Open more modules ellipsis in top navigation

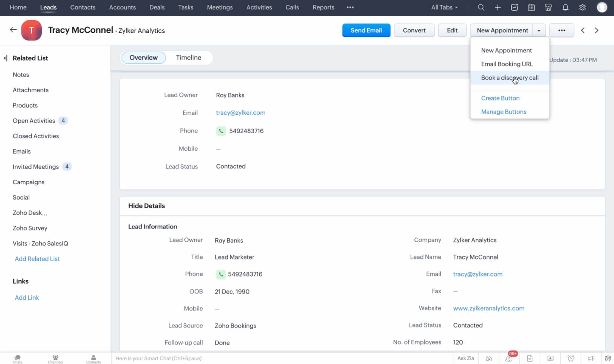350,7
